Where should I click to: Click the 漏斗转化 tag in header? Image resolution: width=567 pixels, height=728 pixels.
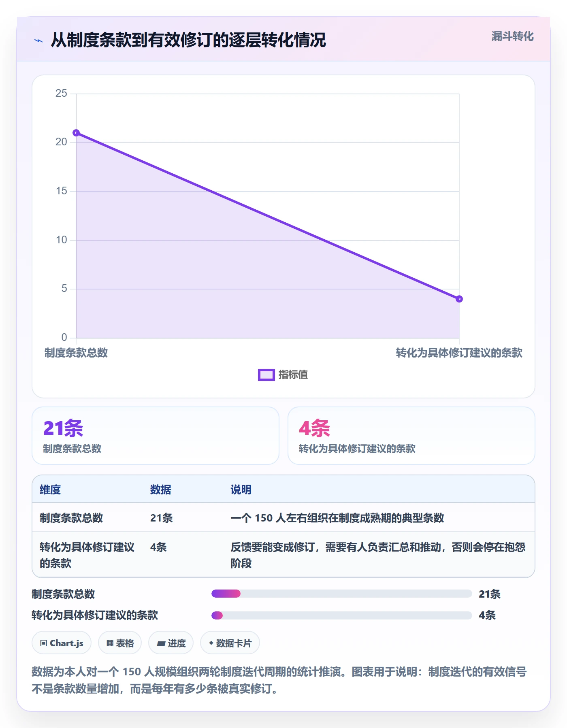point(512,36)
